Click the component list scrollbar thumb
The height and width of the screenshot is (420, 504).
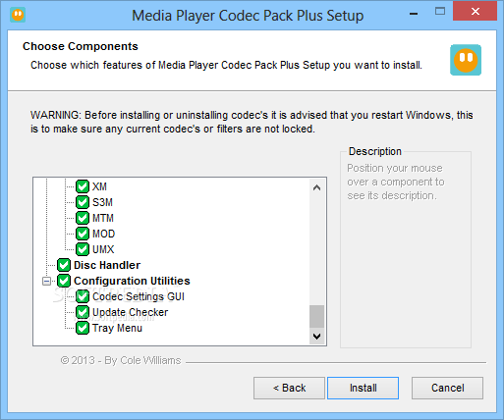click(x=316, y=316)
